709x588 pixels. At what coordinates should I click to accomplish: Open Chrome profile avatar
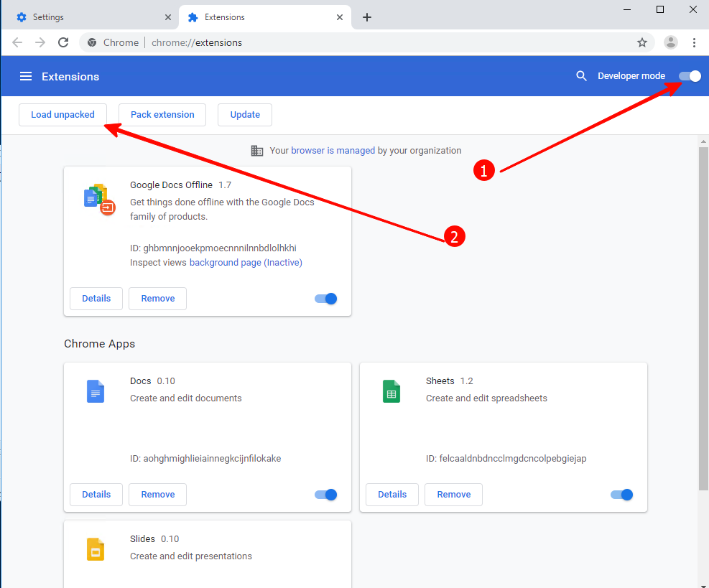(670, 42)
